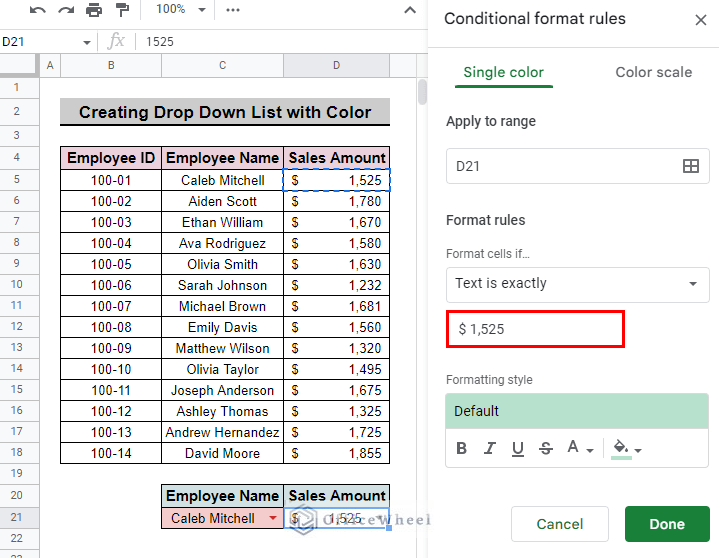Select column A header
719x558 pixels.
(50, 66)
